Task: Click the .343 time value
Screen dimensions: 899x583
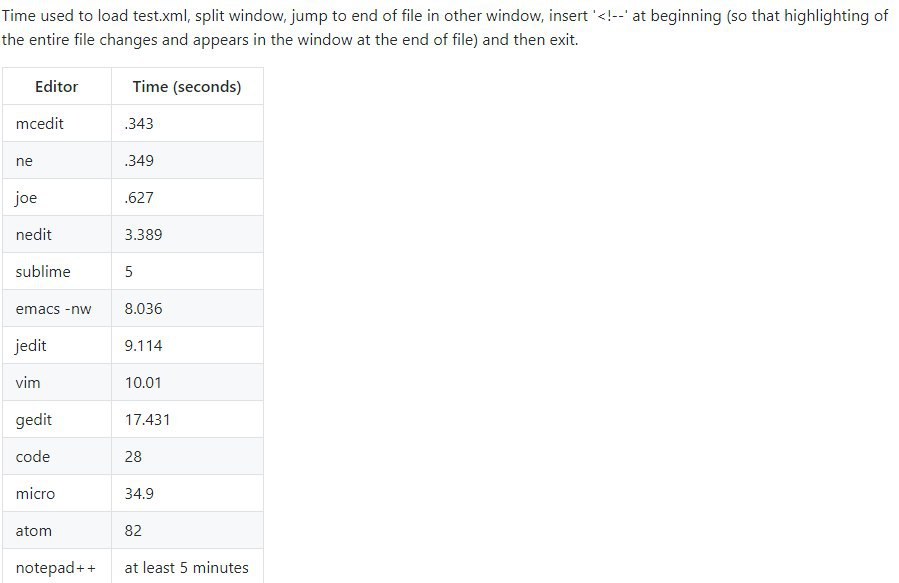Action: [x=139, y=123]
